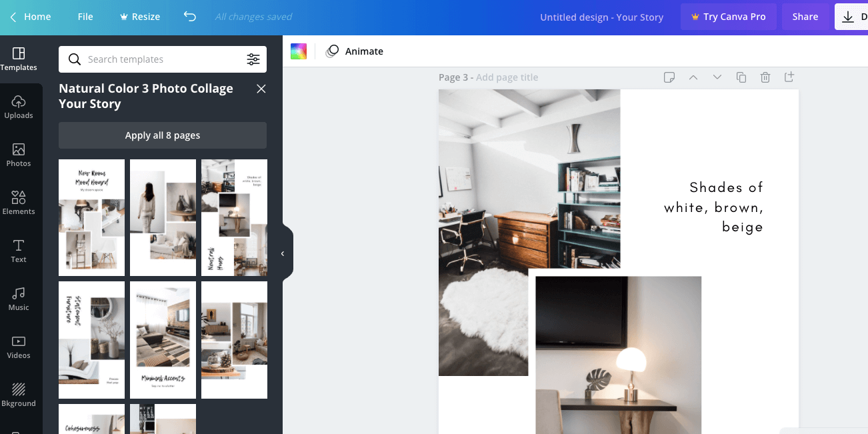This screenshot has height=434, width=868.
Task: Open the Videos panel
Action: click(19, 347)
